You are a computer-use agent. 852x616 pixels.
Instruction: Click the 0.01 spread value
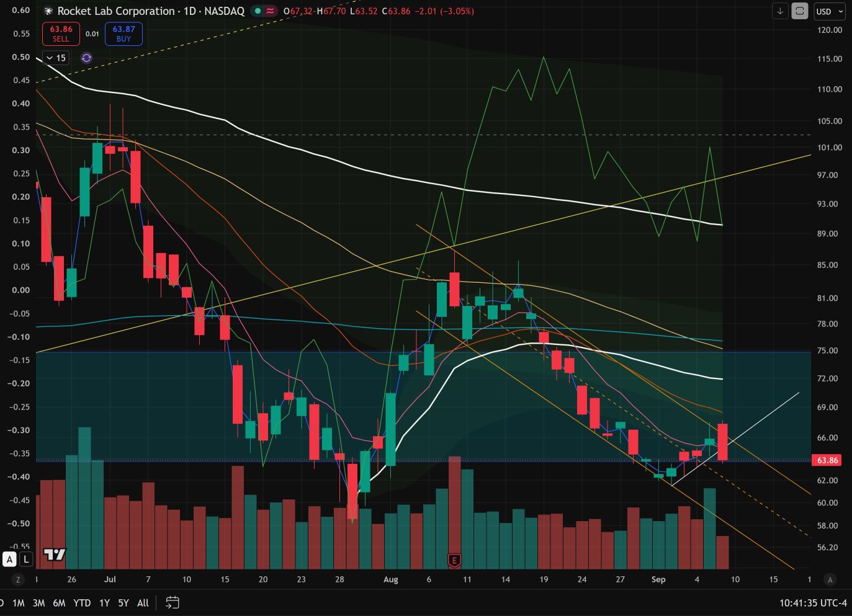(92, 34)
